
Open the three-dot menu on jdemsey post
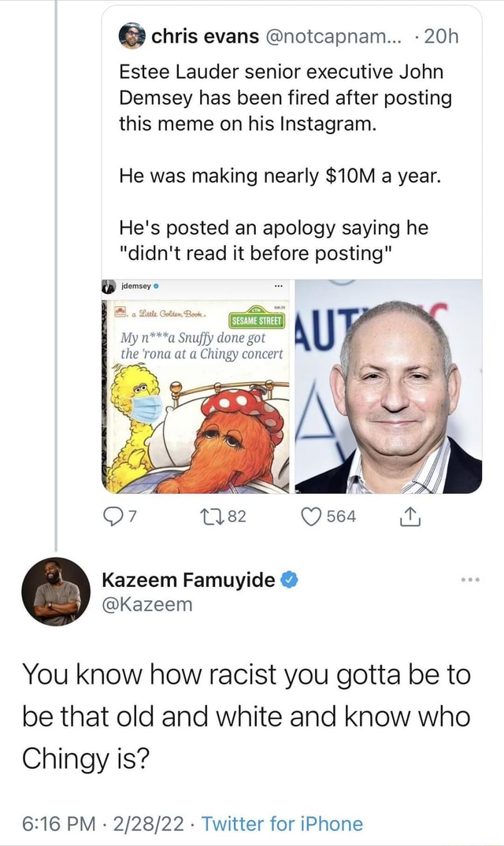pyautogui.click(x=277, y=289)
